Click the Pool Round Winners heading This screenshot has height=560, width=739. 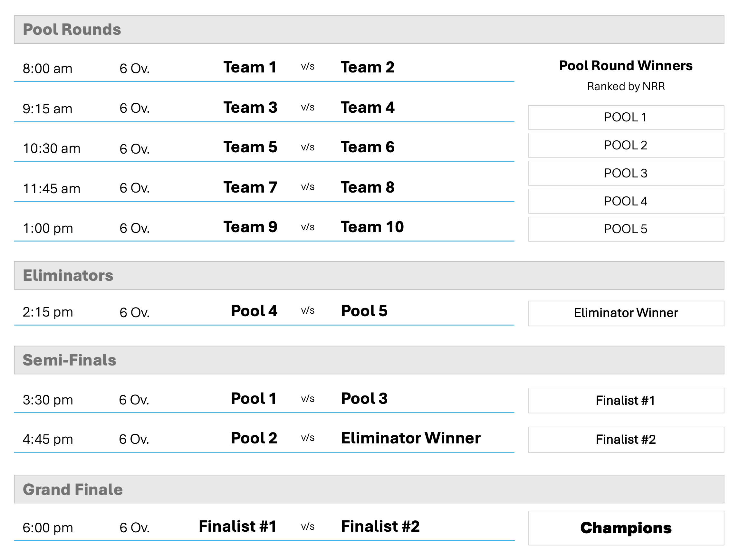(x=626, y=66)
